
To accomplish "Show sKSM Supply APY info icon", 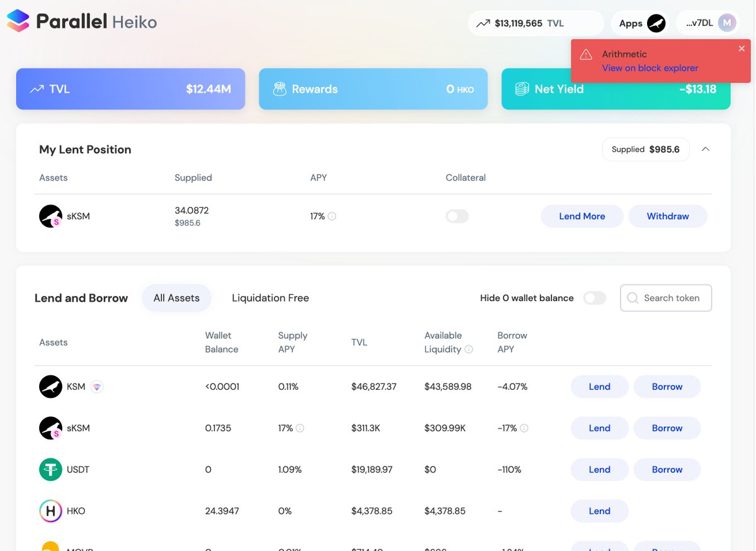I will 300,428.
